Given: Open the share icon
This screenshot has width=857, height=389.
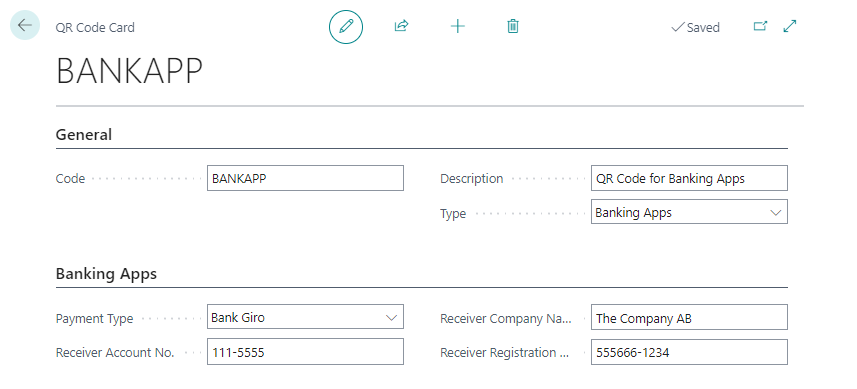Looking at the screenshot, I should 402,26.
